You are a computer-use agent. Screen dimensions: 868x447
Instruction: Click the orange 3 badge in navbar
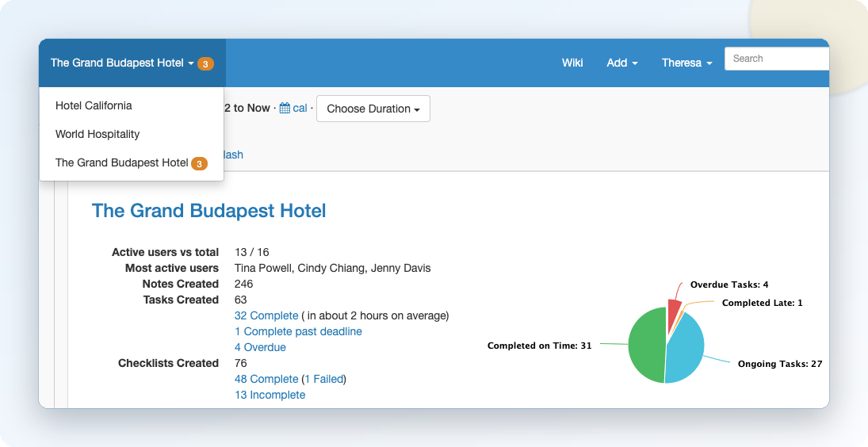tap(205, 63)
